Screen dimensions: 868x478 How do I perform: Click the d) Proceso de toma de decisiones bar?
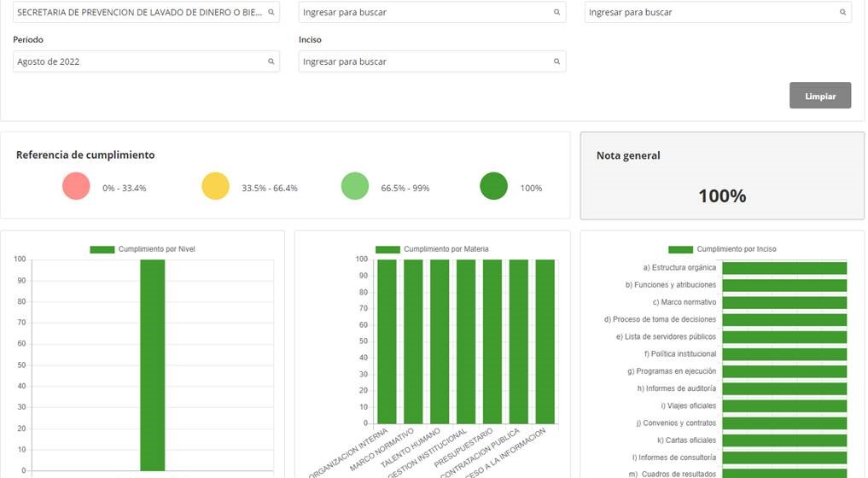[x=784, y=319]
